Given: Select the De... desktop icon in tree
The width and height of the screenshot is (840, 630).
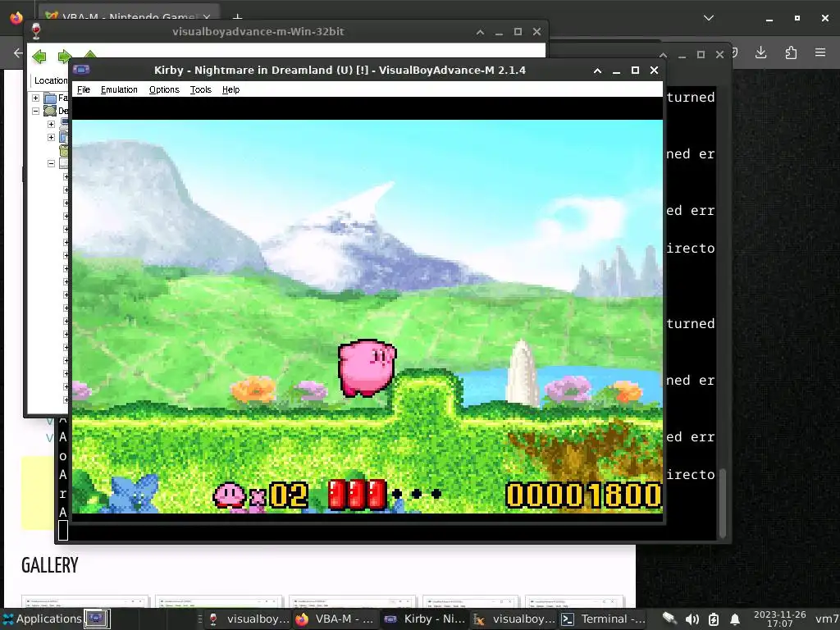Looking at the screenshot, I should (x=50, y=111).
